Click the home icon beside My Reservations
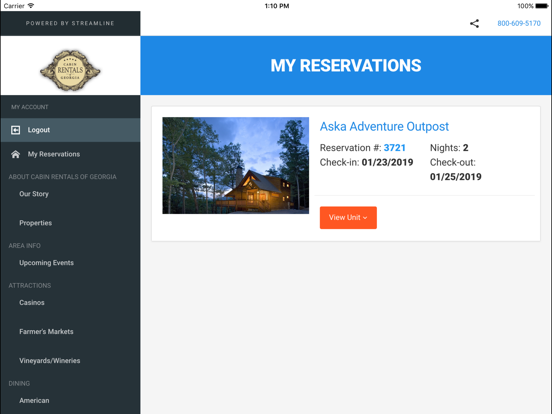Screen dimensions: 552x414 (x=15, y=154)
